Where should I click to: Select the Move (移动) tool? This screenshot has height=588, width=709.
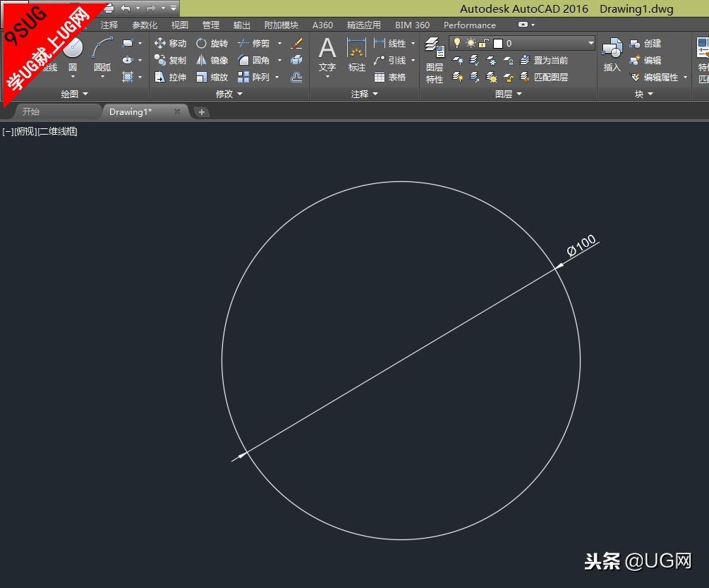pyautogui.click(x=170, y=44)
